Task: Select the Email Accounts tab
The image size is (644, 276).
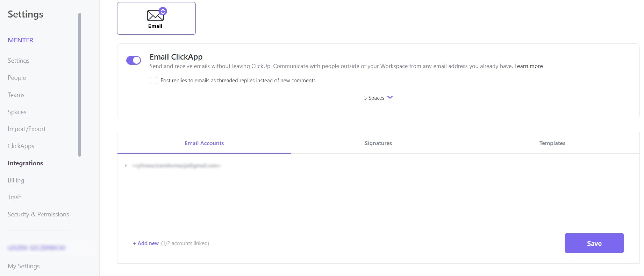Action: [x=205, y=143]
